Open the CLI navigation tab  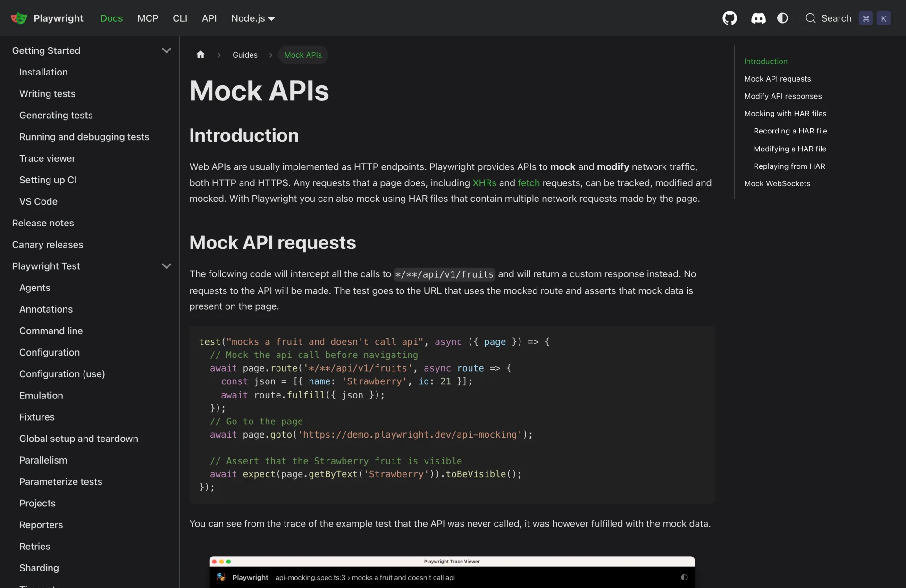pyautogui.click(x=180, y=18)
